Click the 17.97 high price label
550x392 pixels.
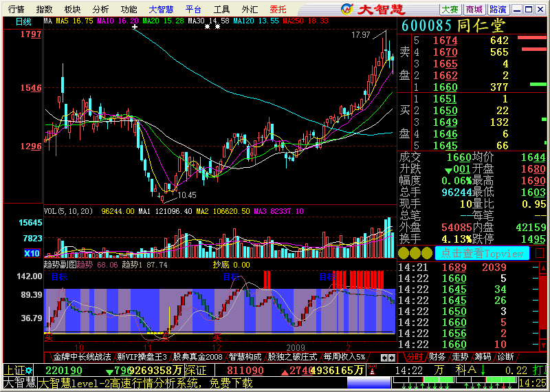click(361, 35)
